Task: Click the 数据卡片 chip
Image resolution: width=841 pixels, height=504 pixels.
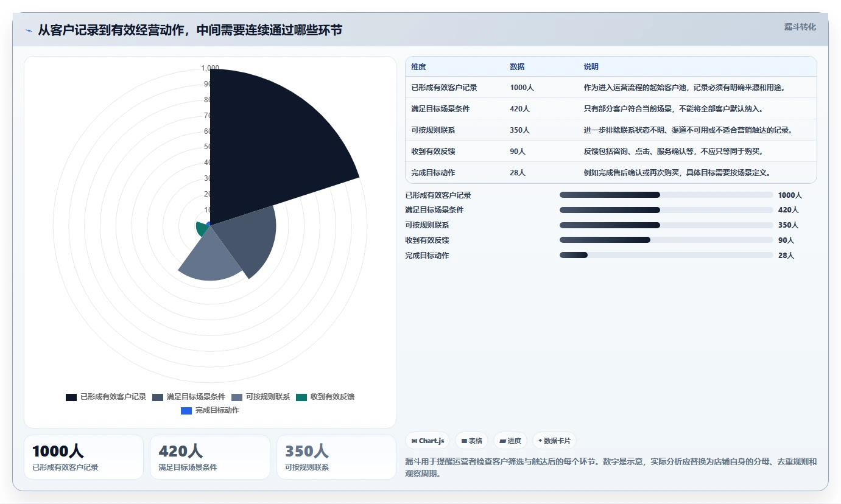Action: [554, 441]
